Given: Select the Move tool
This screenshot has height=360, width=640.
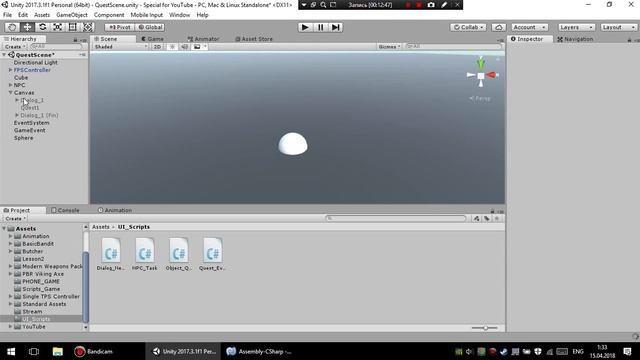Looking at the screenshot, I should tap(27, 27).
